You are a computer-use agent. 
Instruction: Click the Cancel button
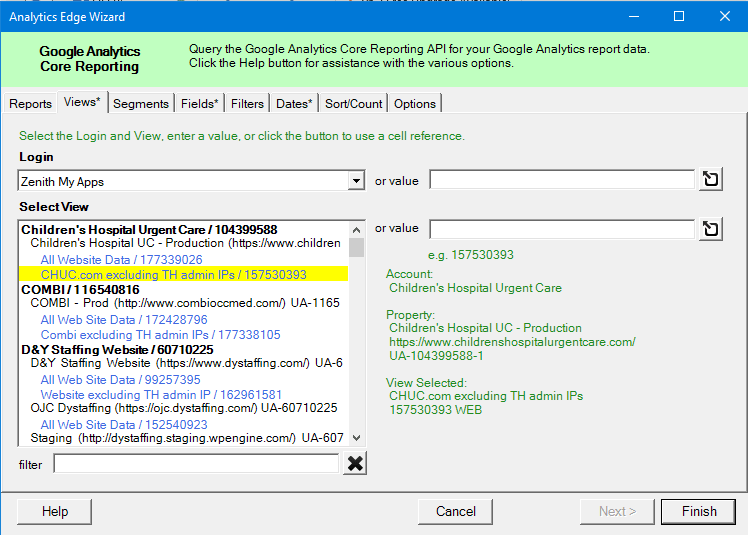pyautogui.click(x=456, y=512)
